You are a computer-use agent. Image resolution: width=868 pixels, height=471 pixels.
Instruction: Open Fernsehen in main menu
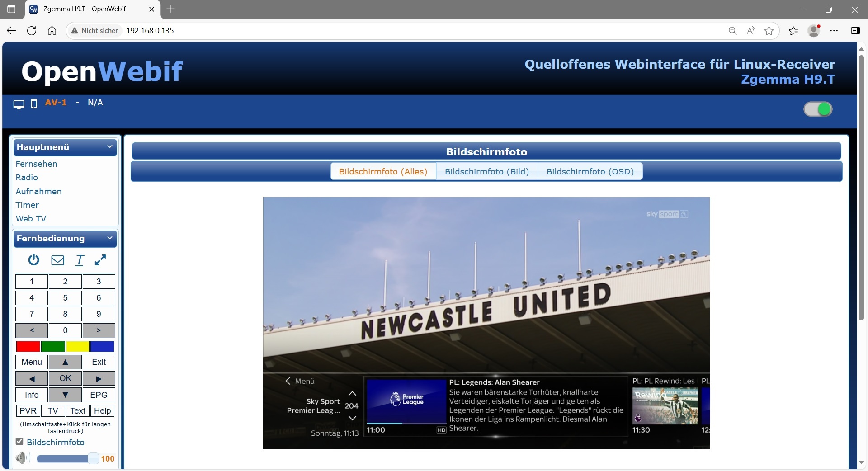click(36, 164)
